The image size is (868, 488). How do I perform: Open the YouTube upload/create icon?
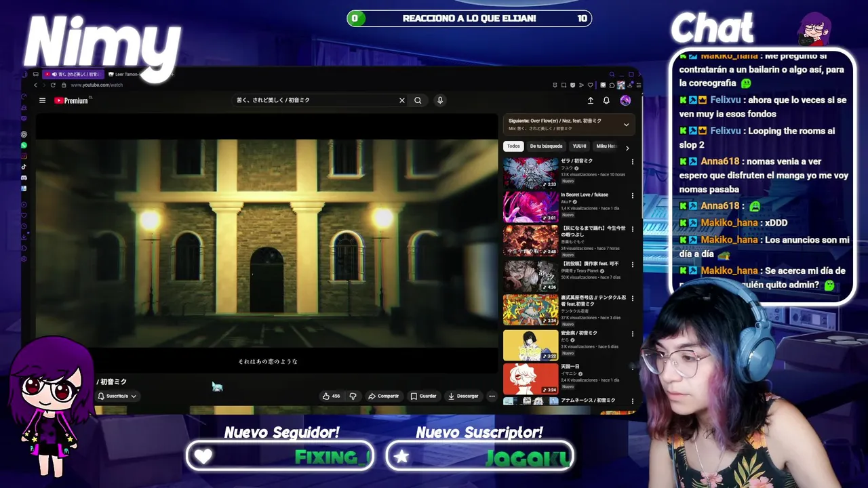pos(590,100)
